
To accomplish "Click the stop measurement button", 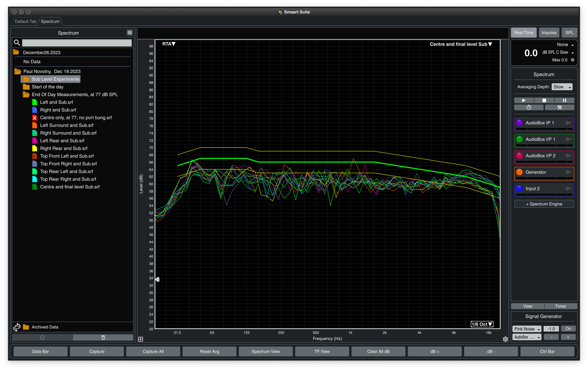I will [x=544, y=100].
